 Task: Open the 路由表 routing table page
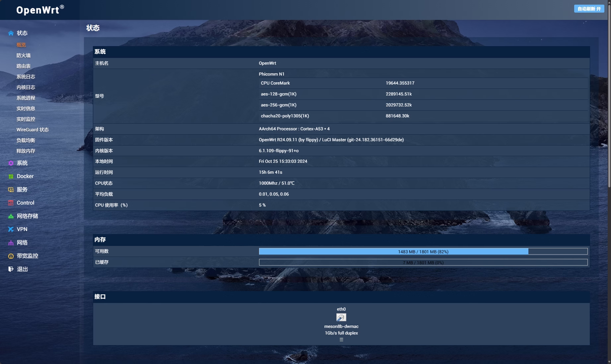[24, 66]
